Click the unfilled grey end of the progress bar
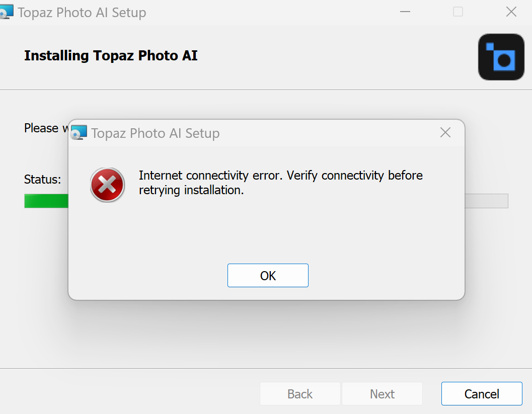532x414 pixels. [486, 201]
